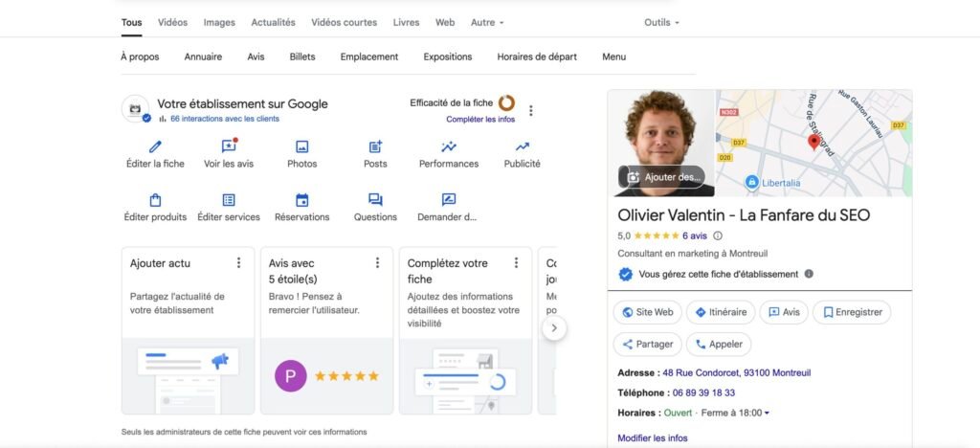Screen dimensions: 980x448
Task: Click Ajouter des photos on profile picture
Action: (662, 177)
